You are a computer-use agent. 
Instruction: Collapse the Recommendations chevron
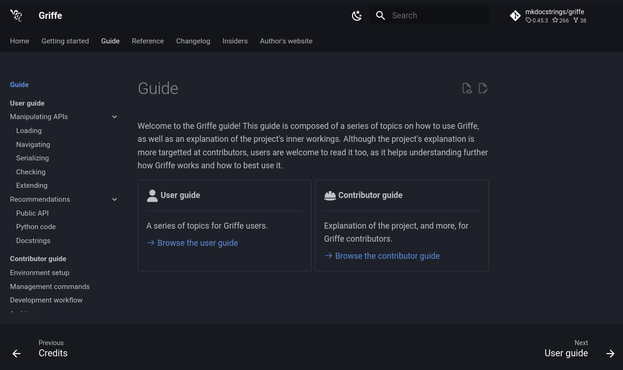click(x=114, y=200)
